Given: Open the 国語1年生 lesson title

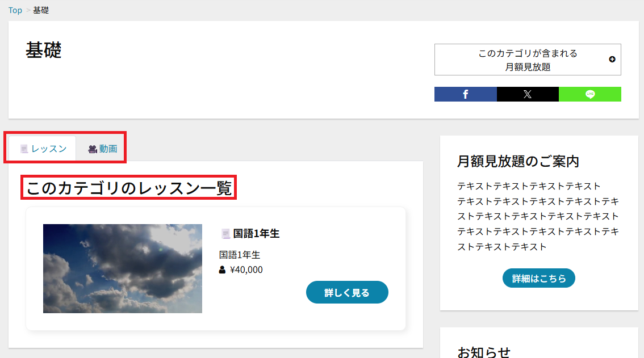Looking at the screenshot, I should coord(256,234).
